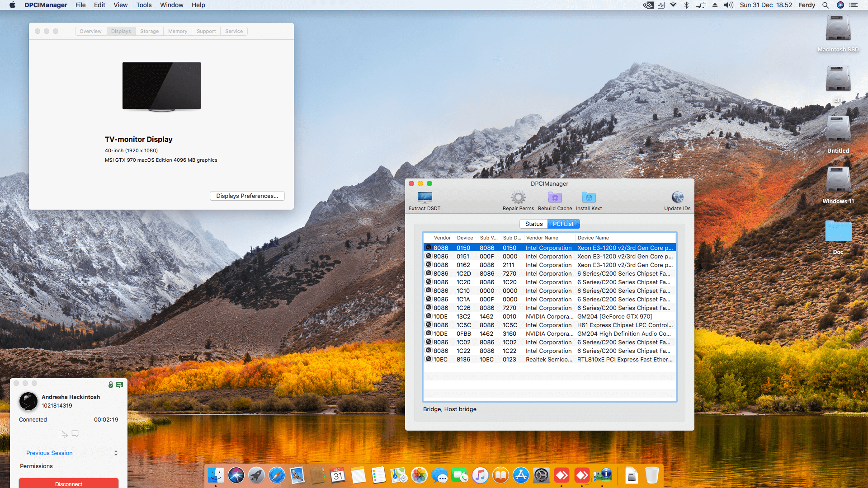This screenshot has height=488, width=868.
Task: Click the Displays Preferences button
Action: tap(247, 196)
